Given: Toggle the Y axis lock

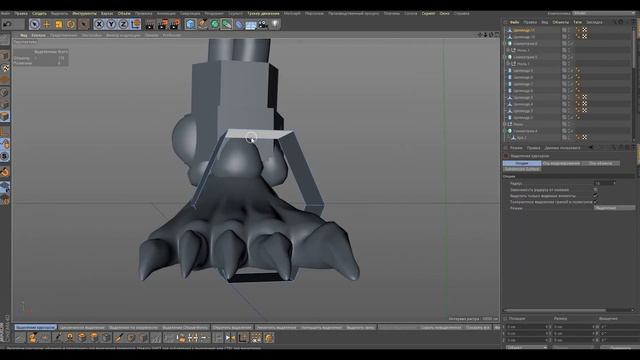Looking at the screenshot, I should (x=111, y=24).
